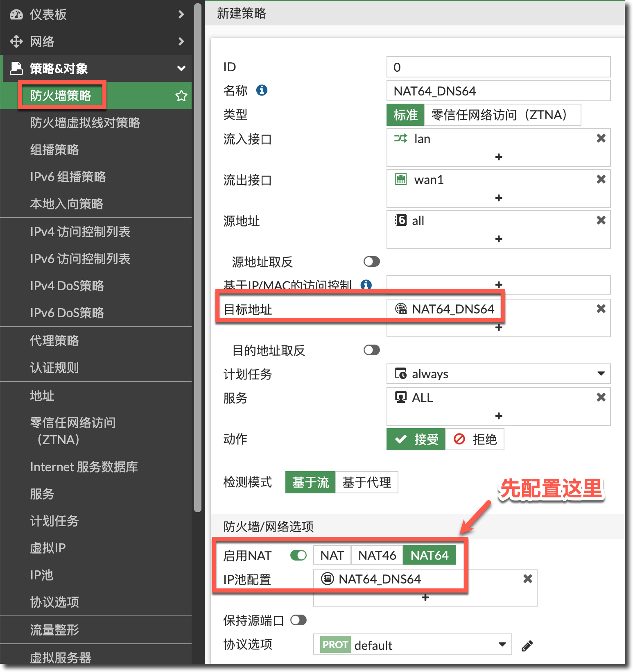Open the 协议选项 default dropdown
This screenshot has width=633, height=672.
pos(412,645)
